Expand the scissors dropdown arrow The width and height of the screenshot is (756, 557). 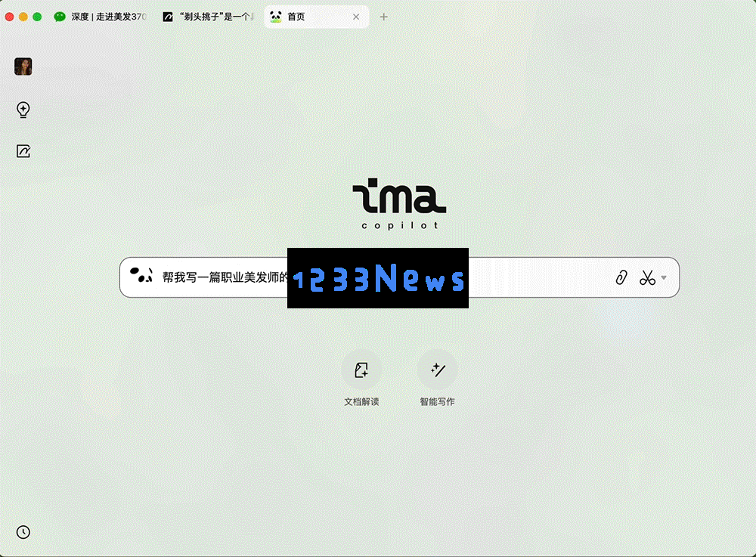coord(664,277)
